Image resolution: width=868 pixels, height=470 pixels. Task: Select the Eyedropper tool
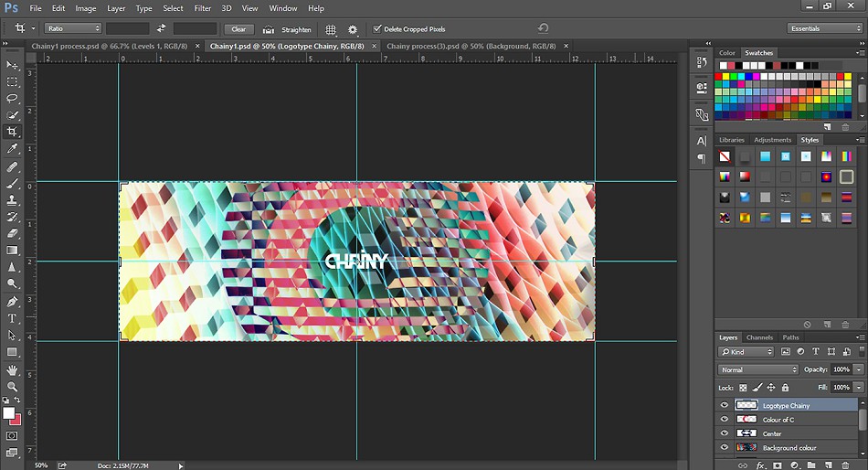(x=13, y=148)
